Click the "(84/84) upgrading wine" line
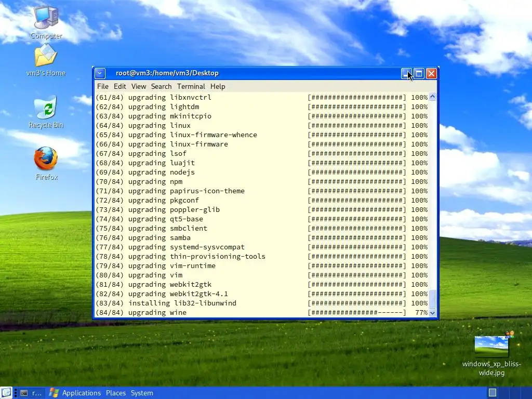This screenshot has width=532, height=399. point(262,312)
